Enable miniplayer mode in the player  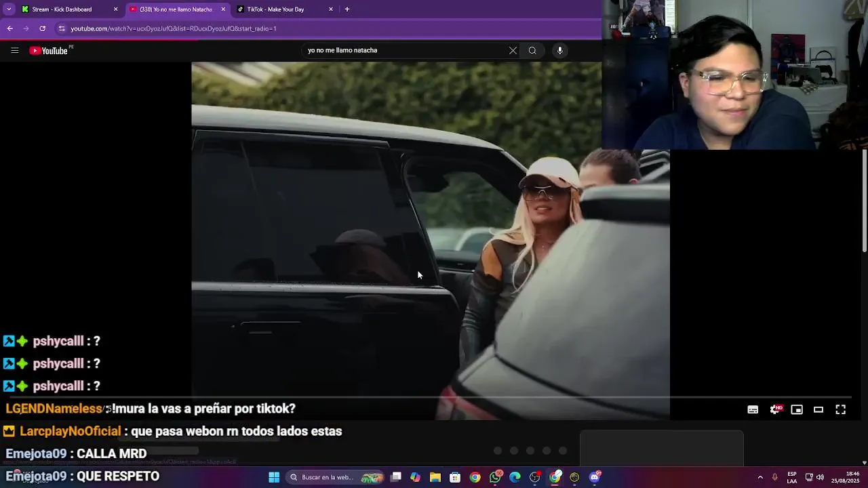click(797, 409)
